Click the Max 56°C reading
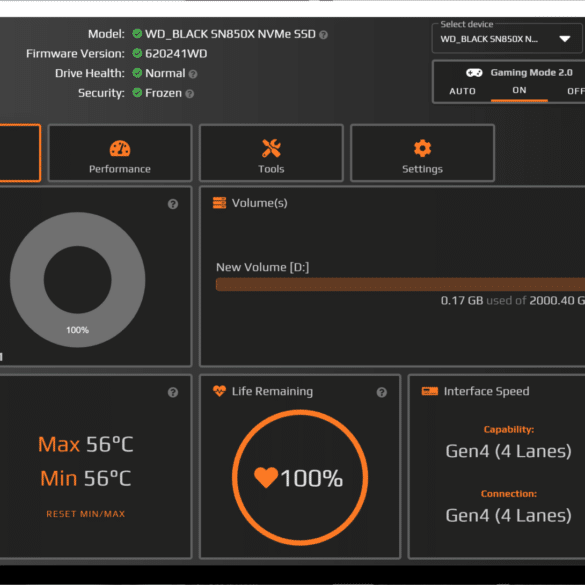 click(x=85, y=444)
